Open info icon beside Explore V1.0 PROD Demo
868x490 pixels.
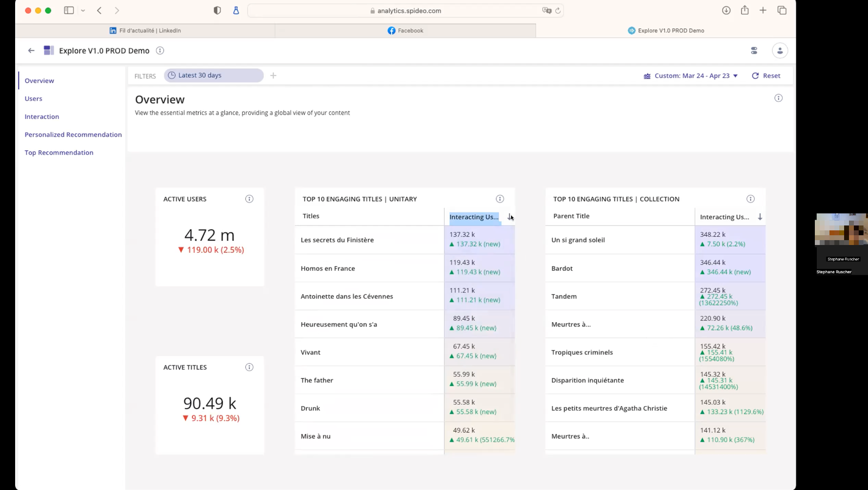(160, 50)
